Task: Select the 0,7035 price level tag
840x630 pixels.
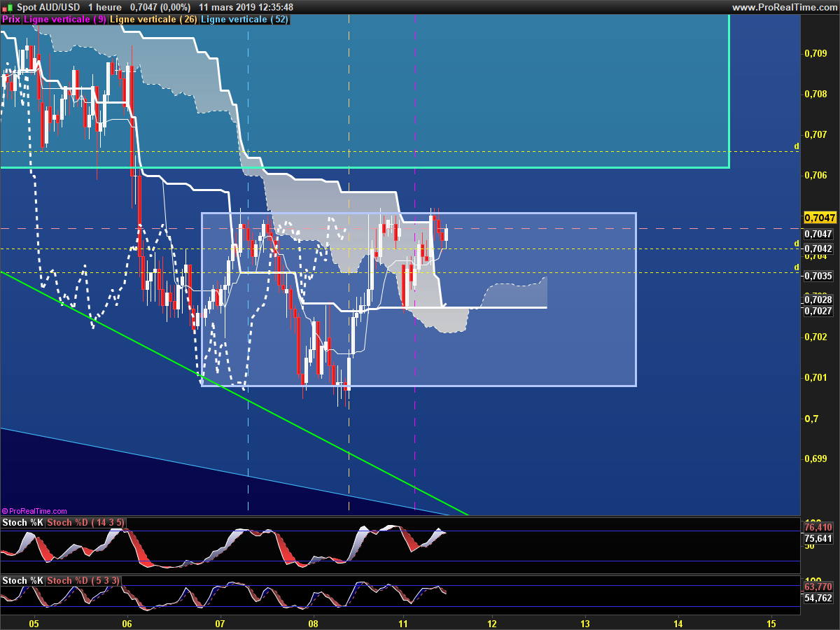Action: pyautogui.click(x=818, y=276)
